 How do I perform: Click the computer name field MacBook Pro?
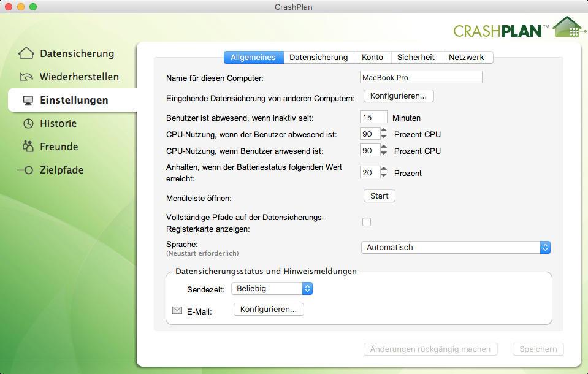[x=421, y=78]
